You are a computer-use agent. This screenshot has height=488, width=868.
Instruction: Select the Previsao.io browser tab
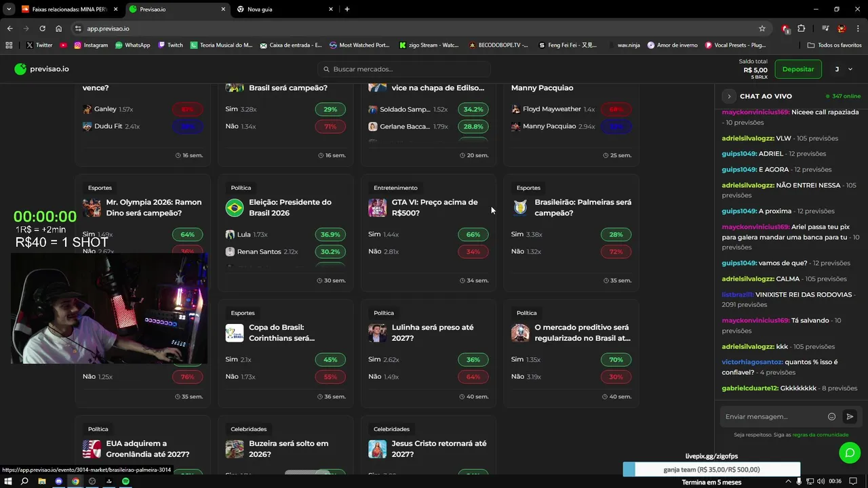click(x=177, y=9)
